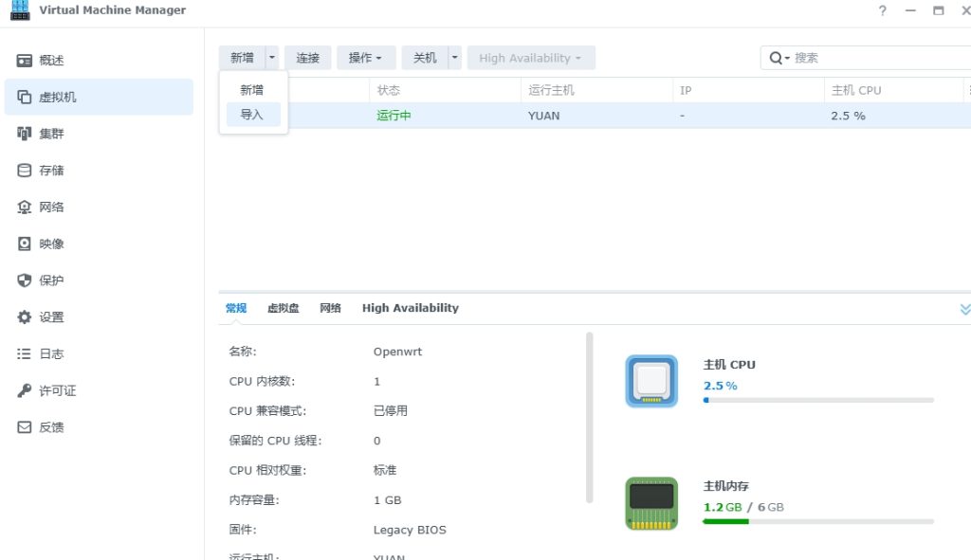Expand the 操作 action dropdown
This screenshot has width=971, height=560.
pyautogui.click(x=365, y=58)
